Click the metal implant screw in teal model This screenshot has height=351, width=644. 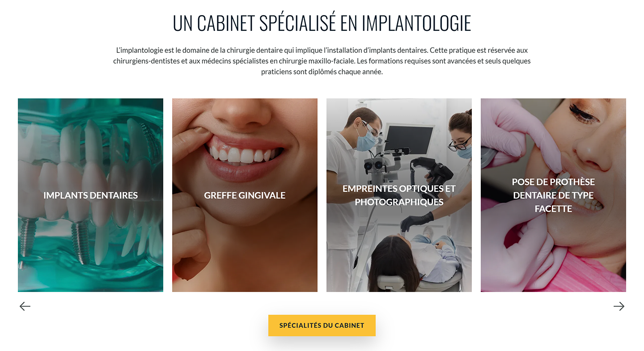point(81,242)
